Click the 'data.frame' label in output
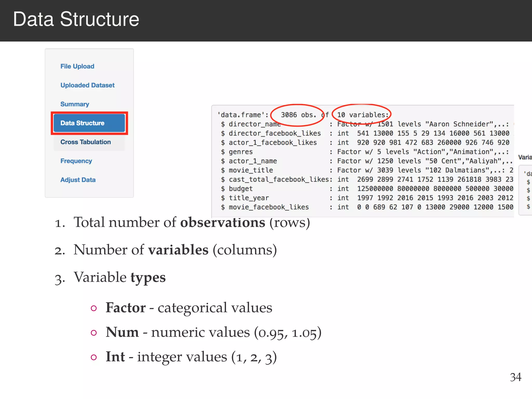 pyautogui.click(x=243, y=115)
